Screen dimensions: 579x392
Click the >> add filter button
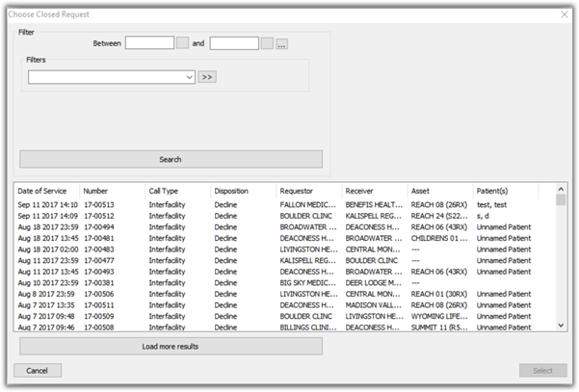(207, 77)
